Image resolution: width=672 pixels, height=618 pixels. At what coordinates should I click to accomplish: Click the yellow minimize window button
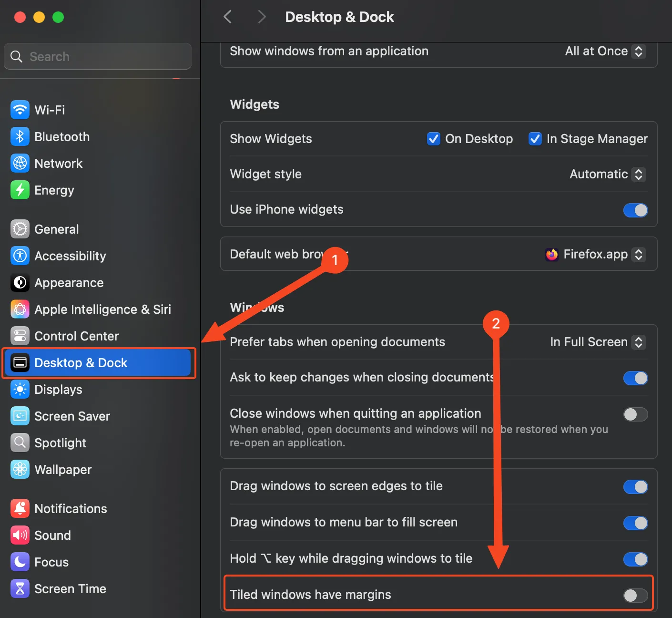coord(39,17)
